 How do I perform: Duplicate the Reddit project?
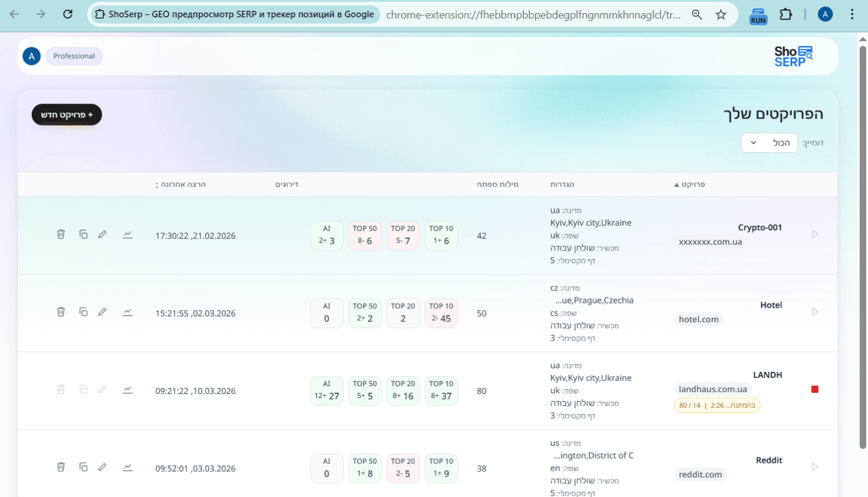[84, 467]
